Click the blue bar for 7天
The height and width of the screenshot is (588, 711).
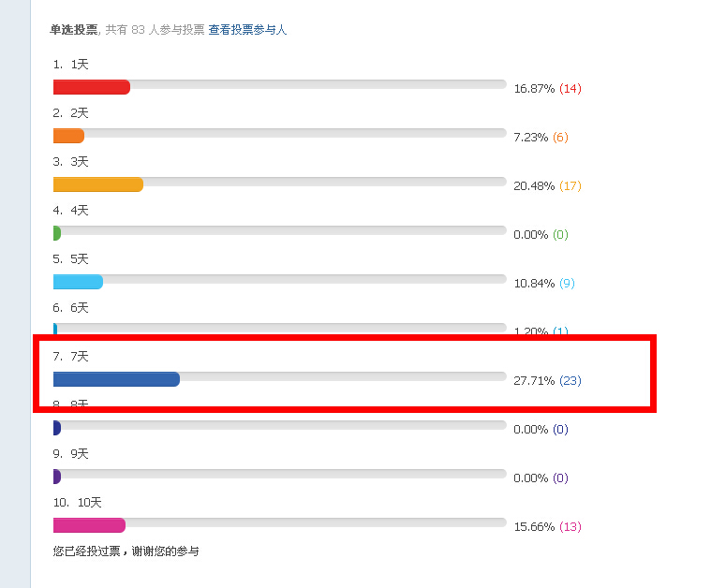116,379
